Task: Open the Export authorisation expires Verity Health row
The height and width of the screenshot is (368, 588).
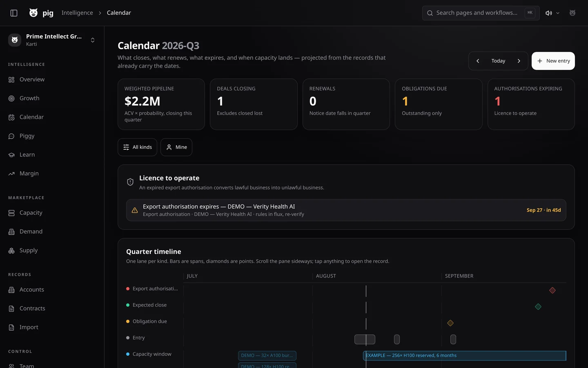Action: (346, 210)
